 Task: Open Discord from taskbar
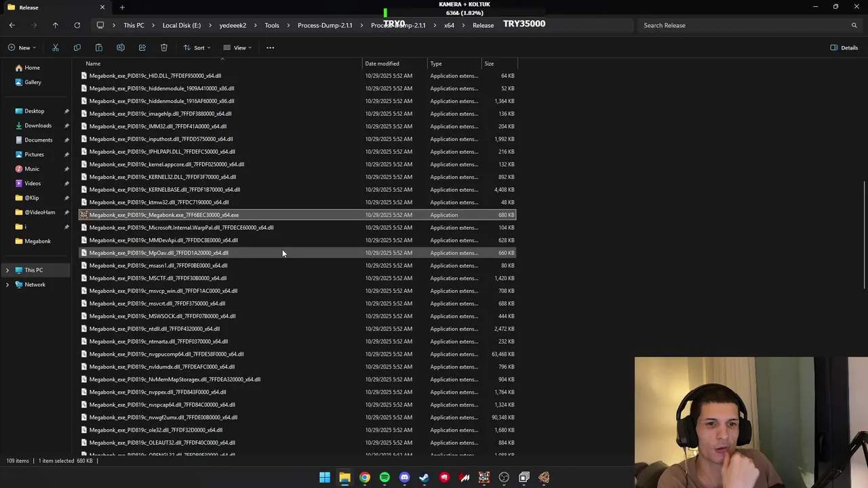pos(405,478)
